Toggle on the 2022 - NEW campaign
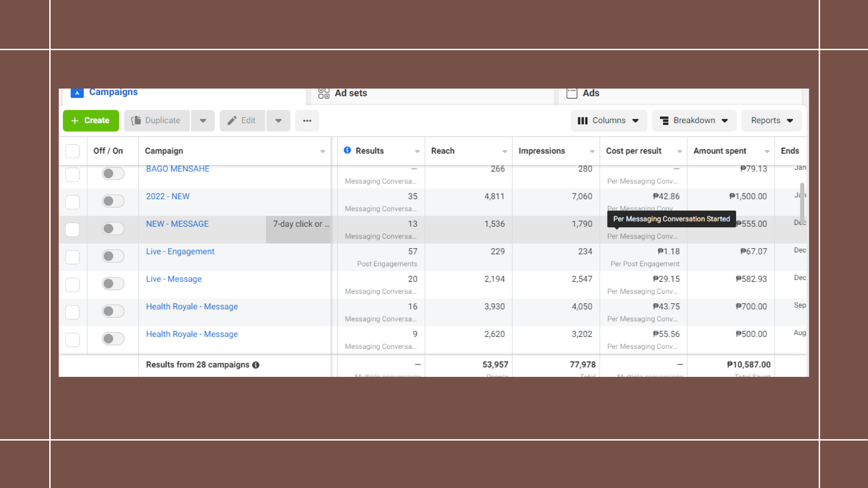Image resolution: width=868 pixels, height=488 pixels. click(113, 201)
